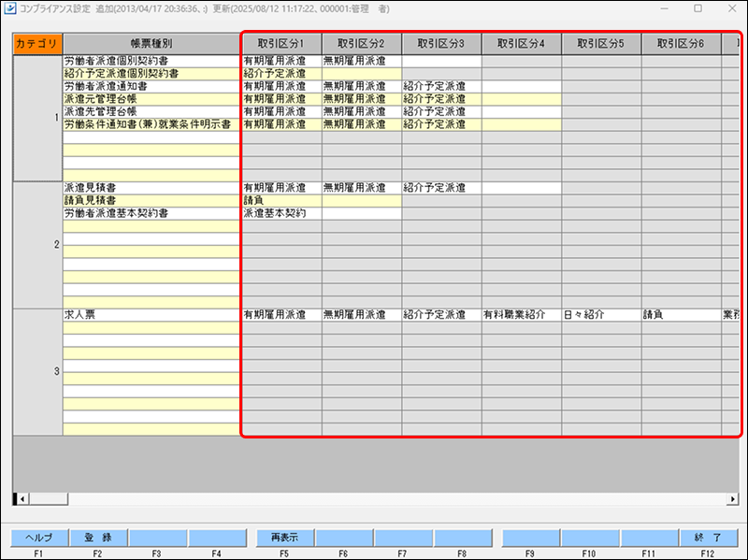This screenshot has height=560, width=748.
Task: Click 有期雇用派遣 in the 派遣先管理台帳 row
Action: [282, 111]
